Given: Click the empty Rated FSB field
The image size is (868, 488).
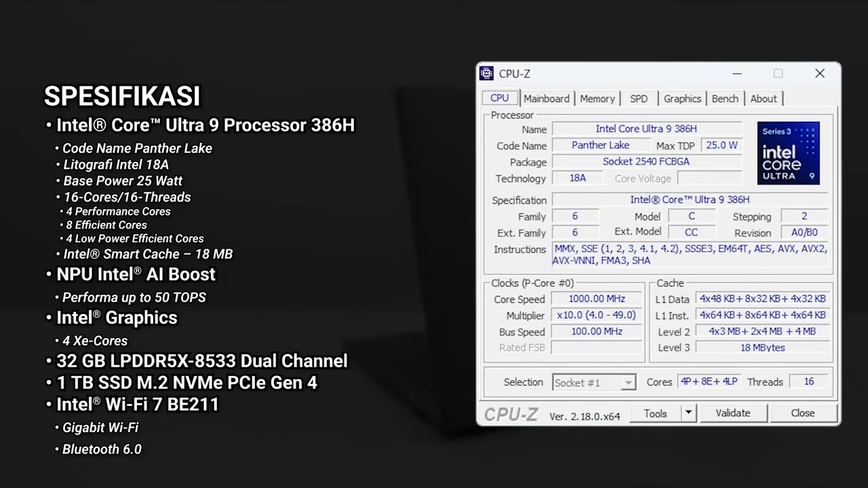Looking at the screenshot, I should click(x=597, y=348).
